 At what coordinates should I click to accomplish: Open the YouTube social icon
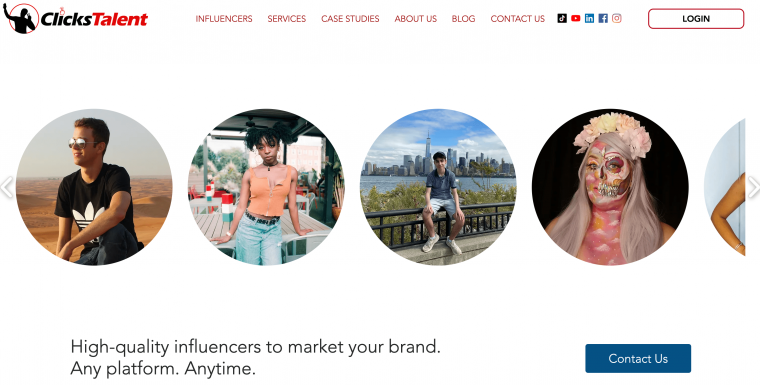click(575, 18)
